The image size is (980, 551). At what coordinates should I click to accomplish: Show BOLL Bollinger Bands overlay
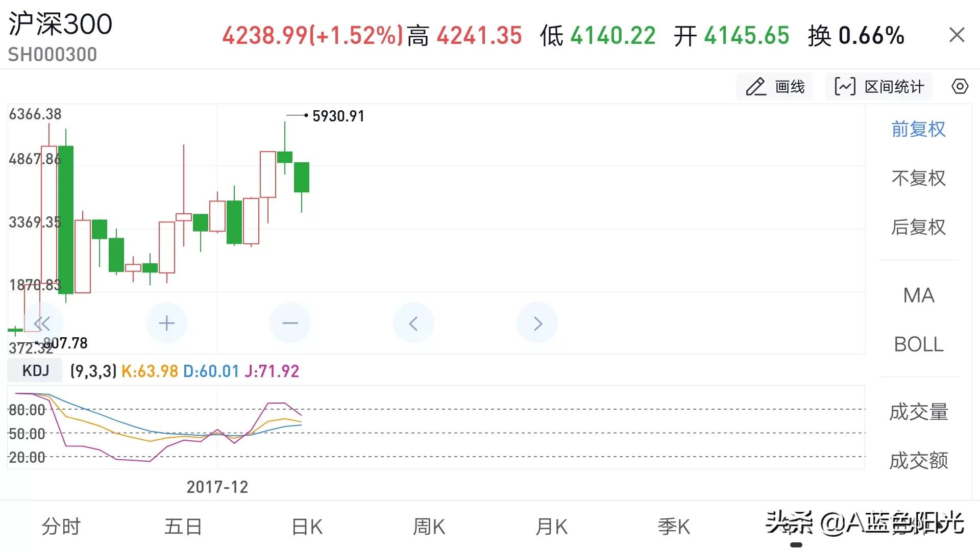[x=918, y=344]
